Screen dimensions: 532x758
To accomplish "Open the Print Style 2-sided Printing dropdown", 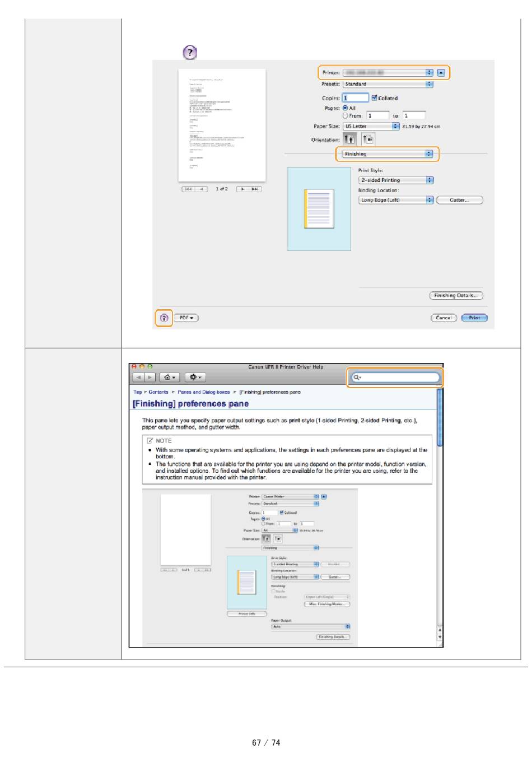I will tap(396, 180).
